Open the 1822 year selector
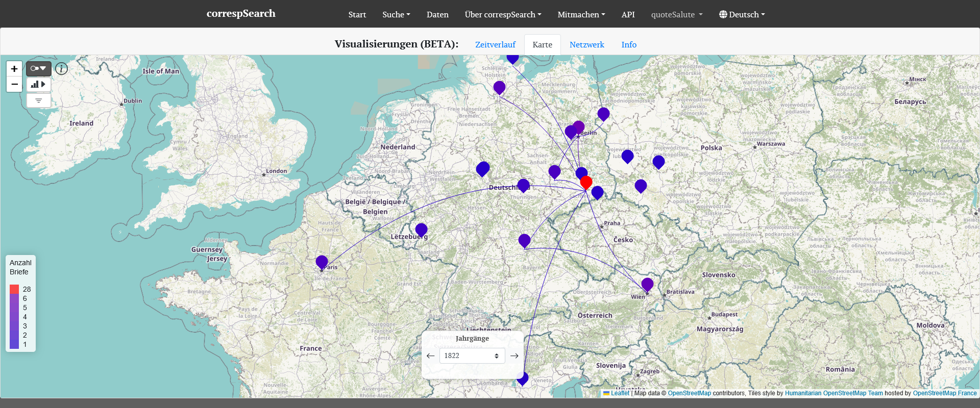This screenshot has width=980, height=408. [x=472, y=356]
